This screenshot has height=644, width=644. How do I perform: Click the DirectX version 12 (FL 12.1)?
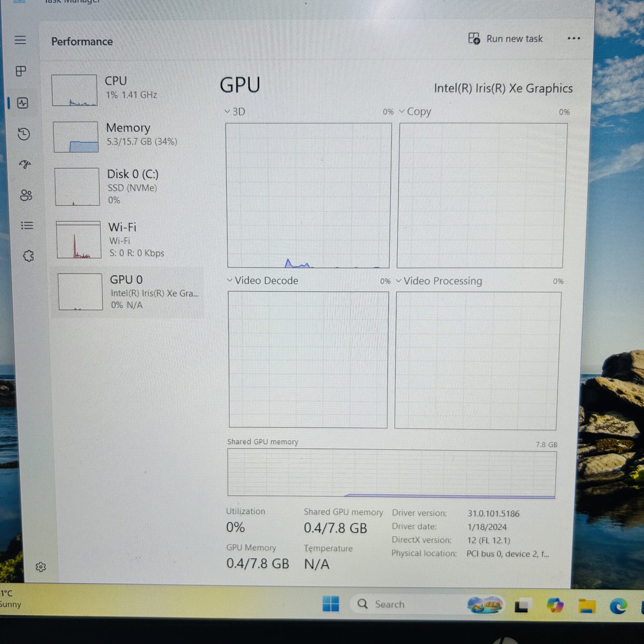tap(489, 540)
